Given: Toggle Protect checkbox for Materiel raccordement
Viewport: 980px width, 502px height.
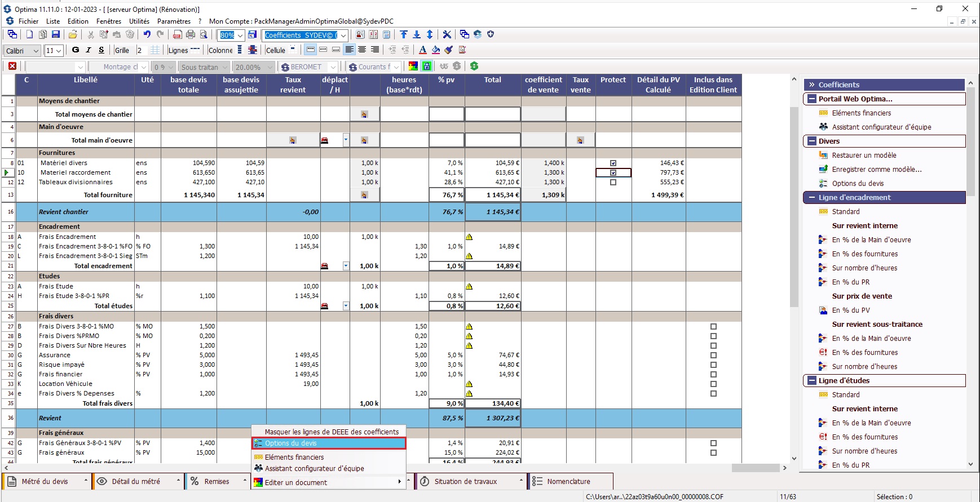Looking at the screenshot, I should pos(613,173).
